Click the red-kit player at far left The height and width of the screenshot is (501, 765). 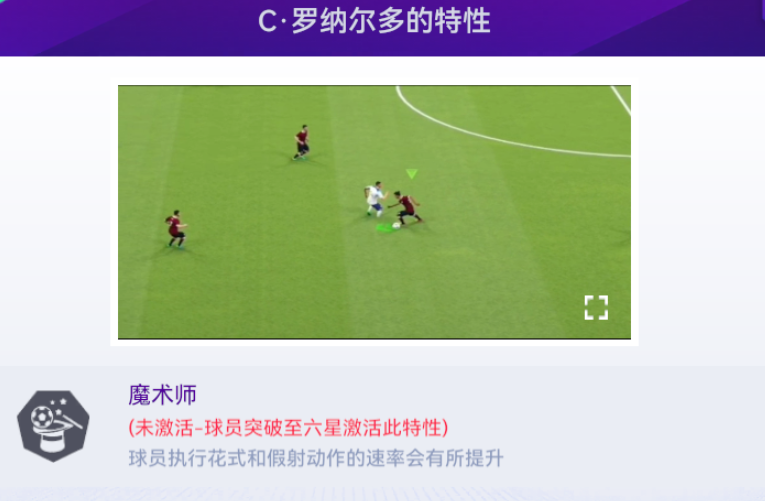tap(176, 229)
